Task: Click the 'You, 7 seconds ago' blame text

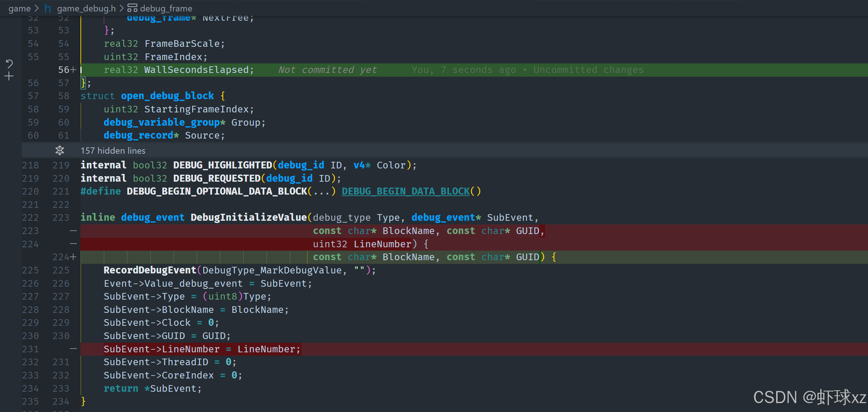Action: coord(463,70)
